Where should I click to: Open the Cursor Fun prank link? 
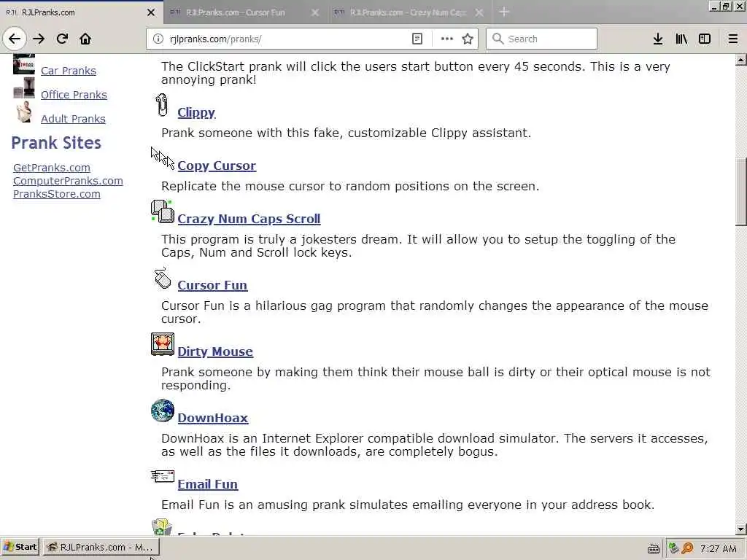coord(212,285)
